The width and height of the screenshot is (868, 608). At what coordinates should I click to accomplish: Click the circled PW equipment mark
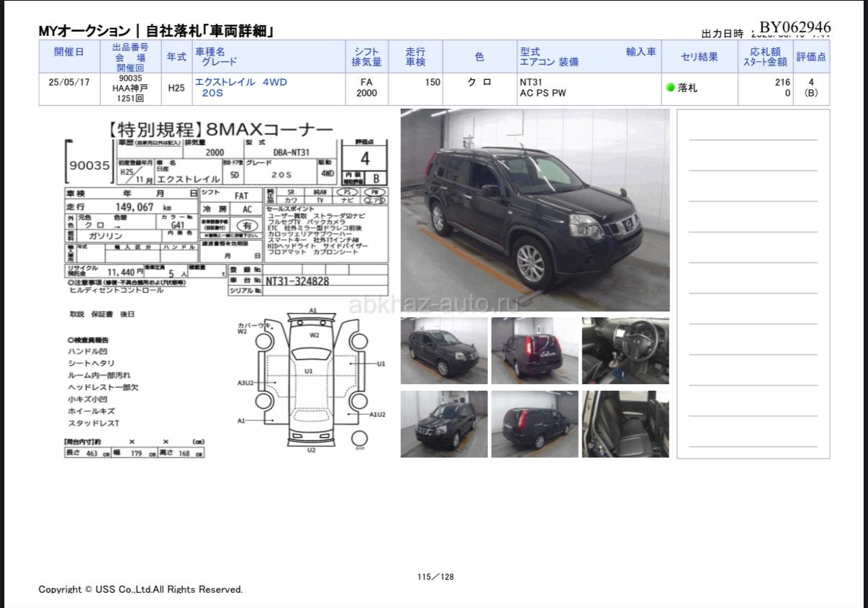pos(374,193)
